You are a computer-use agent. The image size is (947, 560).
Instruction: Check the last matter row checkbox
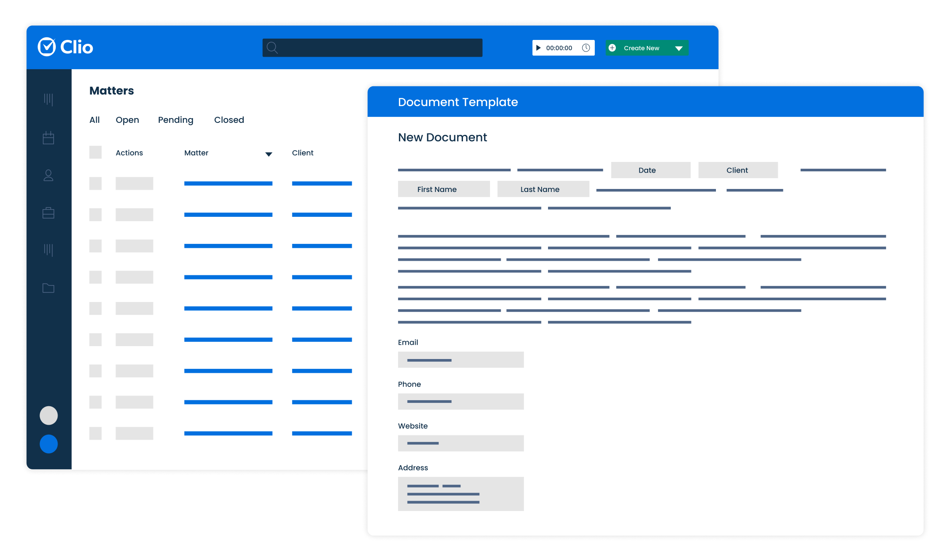tap(95, 433)
